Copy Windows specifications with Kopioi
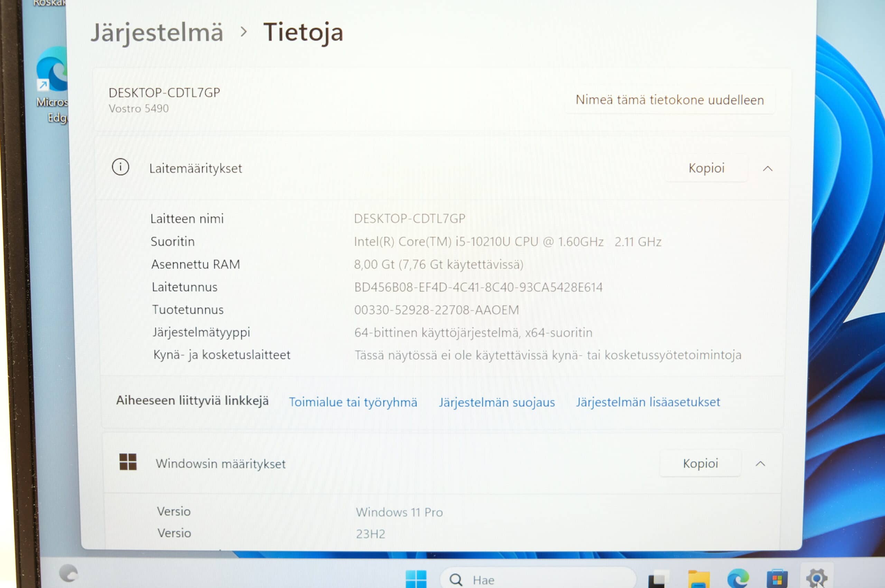The width and height of the screenshot is (885, 588). coord(700,464)
